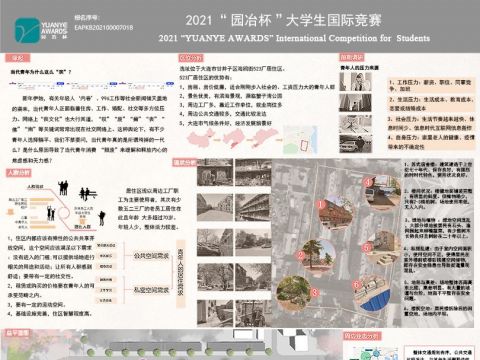
Task: Click the silhouette of couple on bench
Action: [88, 194]
